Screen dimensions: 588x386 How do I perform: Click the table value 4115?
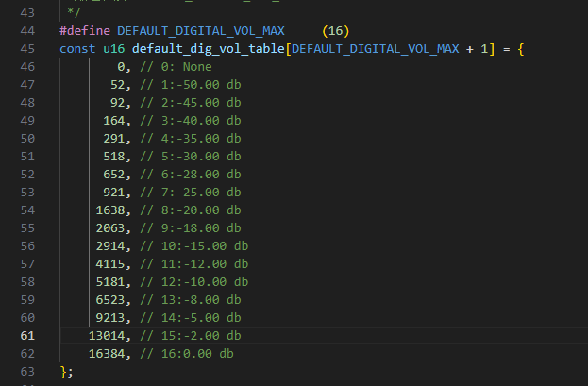(109, 263)
